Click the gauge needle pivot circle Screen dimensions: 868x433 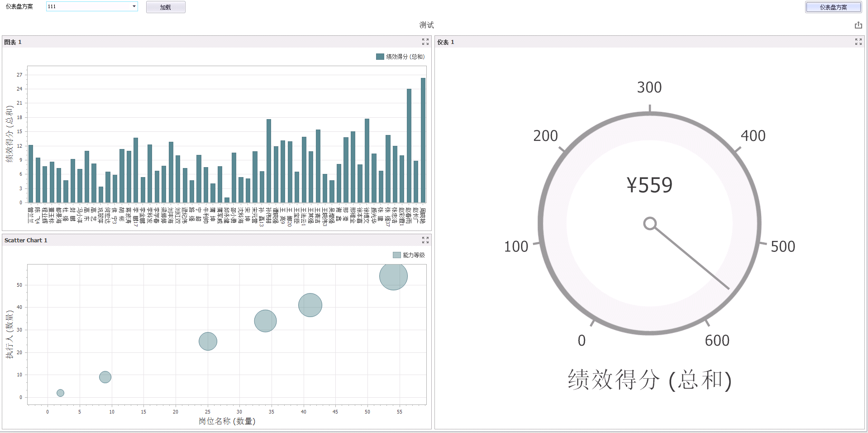(x=650, y=224)
